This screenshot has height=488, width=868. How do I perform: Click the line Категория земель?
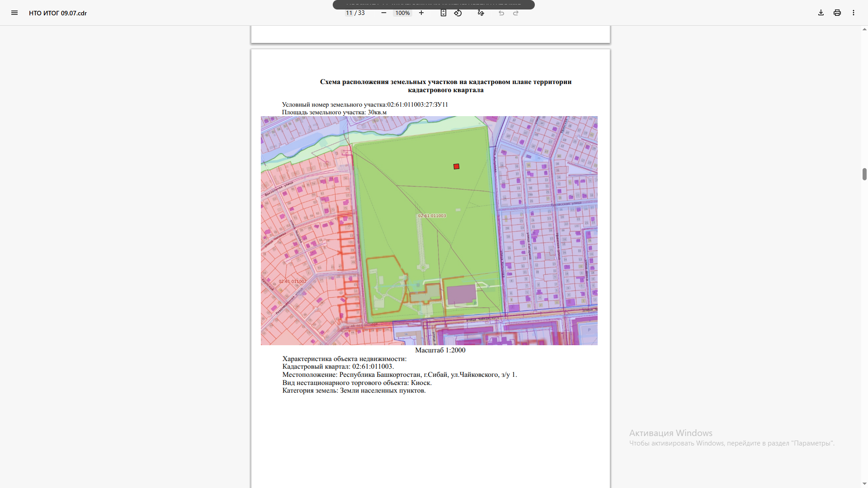coord(354,390)
